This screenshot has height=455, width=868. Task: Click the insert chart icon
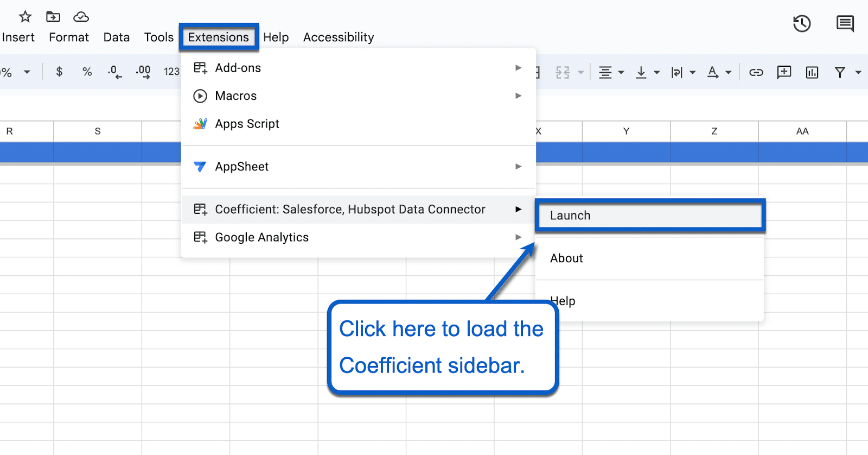click(812, 72)
